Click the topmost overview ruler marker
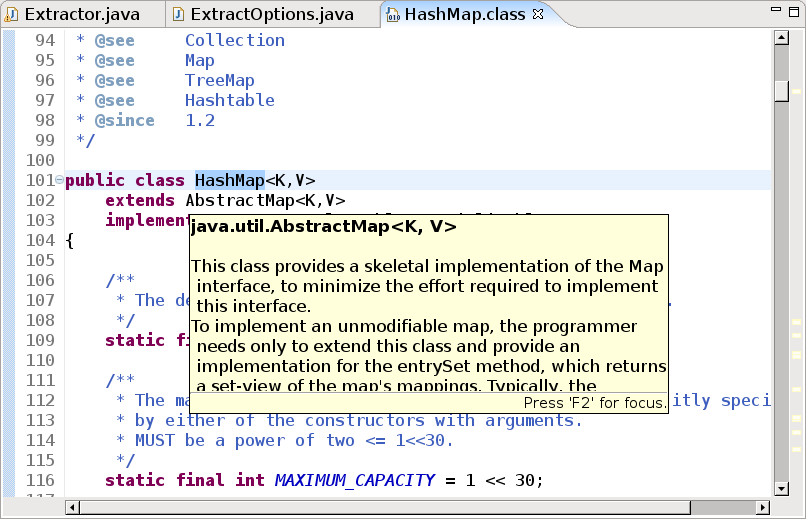This screenshot has width=806, height=519. (x=797, y=324)
